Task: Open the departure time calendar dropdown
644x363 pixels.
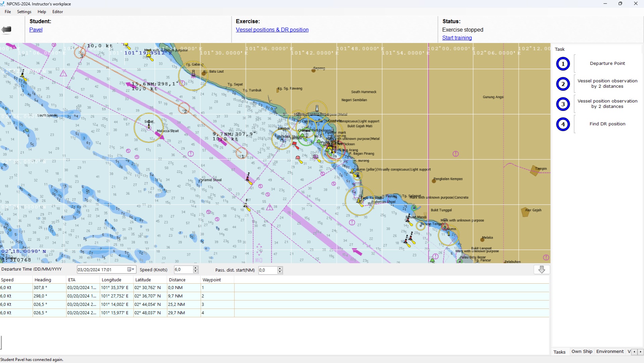Action: (131, 270)
